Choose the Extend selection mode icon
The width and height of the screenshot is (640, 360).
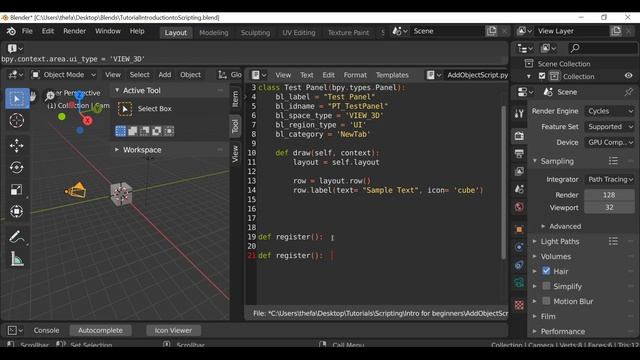point(133,131)
